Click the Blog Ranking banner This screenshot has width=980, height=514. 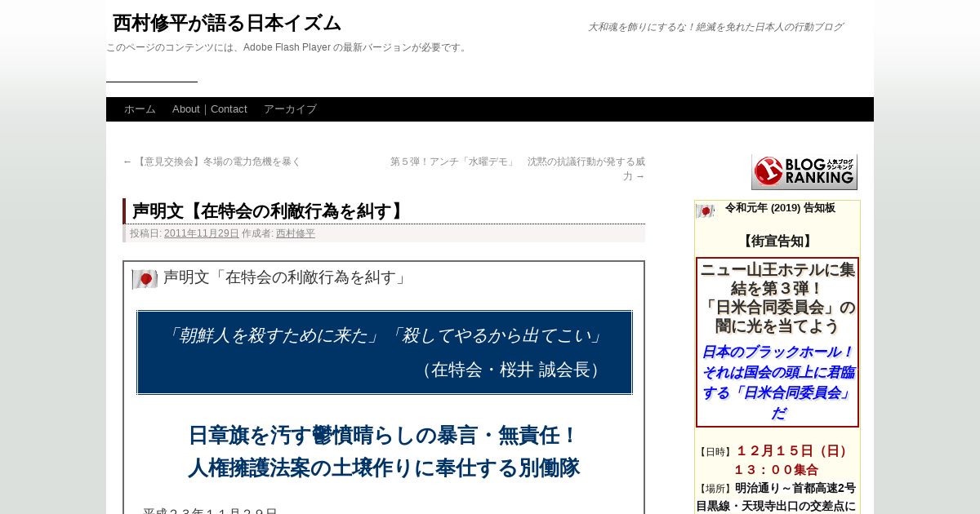[x=804, y=172]
